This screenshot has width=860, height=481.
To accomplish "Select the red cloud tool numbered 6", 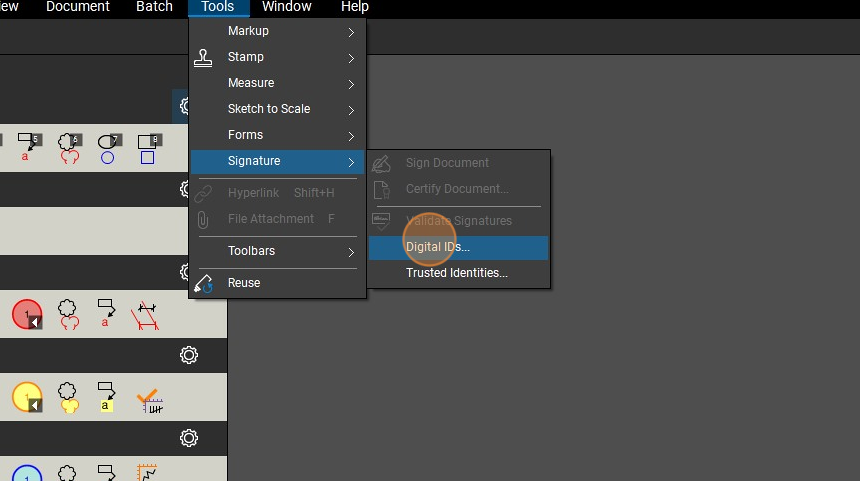I will (x=68, y=148).
